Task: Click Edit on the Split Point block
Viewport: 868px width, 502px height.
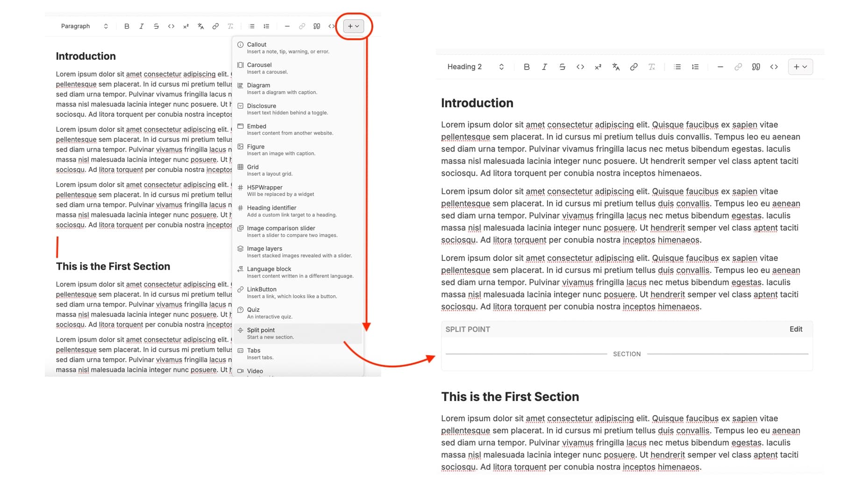Action: pos(796,329)
